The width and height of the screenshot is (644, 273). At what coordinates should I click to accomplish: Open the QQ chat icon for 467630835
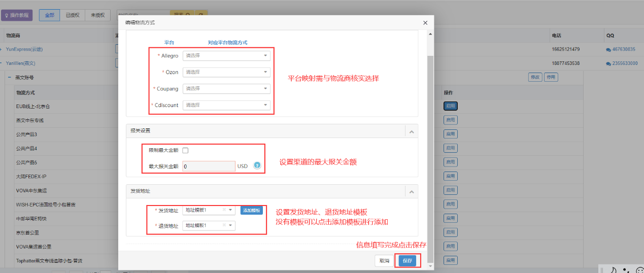coord(608,49)
